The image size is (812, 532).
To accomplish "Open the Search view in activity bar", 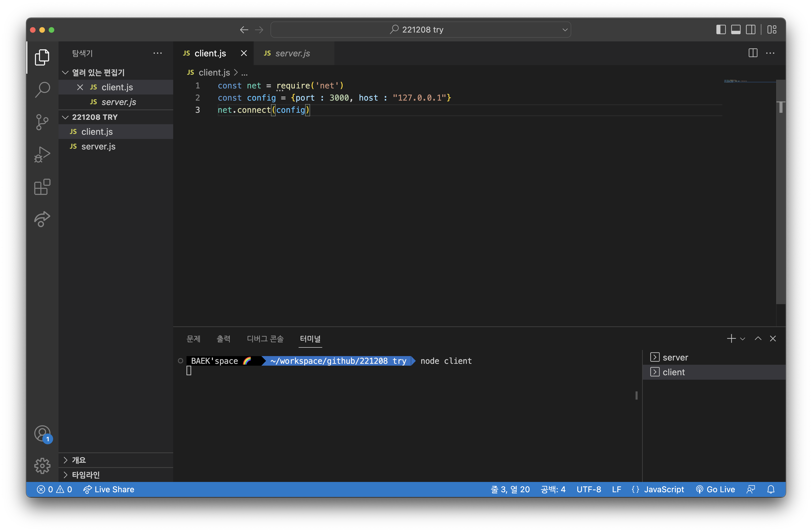I will pos(42,90).
